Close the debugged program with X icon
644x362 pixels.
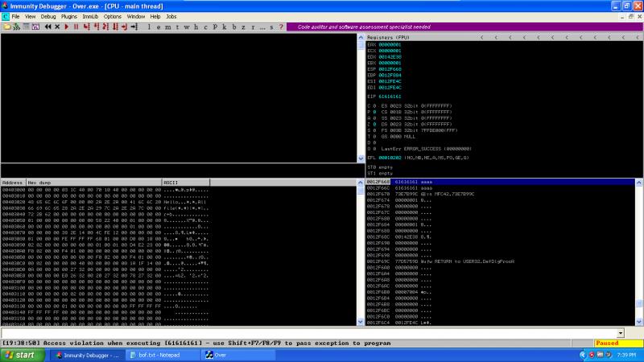click(57, 27)
